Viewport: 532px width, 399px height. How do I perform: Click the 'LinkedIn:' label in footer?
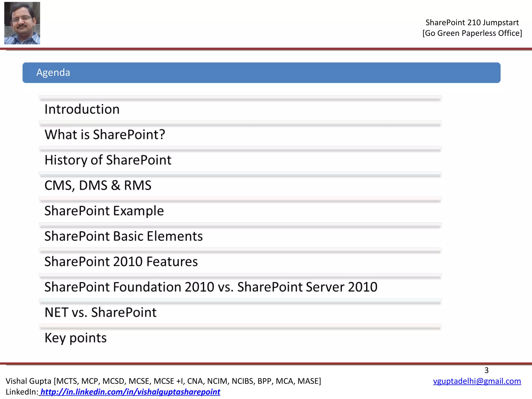point(22,392)
